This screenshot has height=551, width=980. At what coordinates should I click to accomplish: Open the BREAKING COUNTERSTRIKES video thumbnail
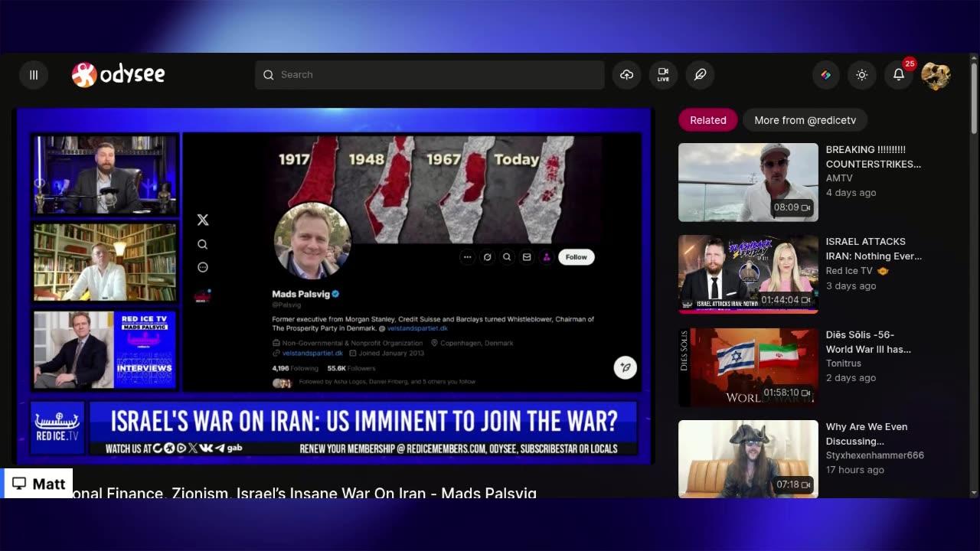tap(748, 182)
